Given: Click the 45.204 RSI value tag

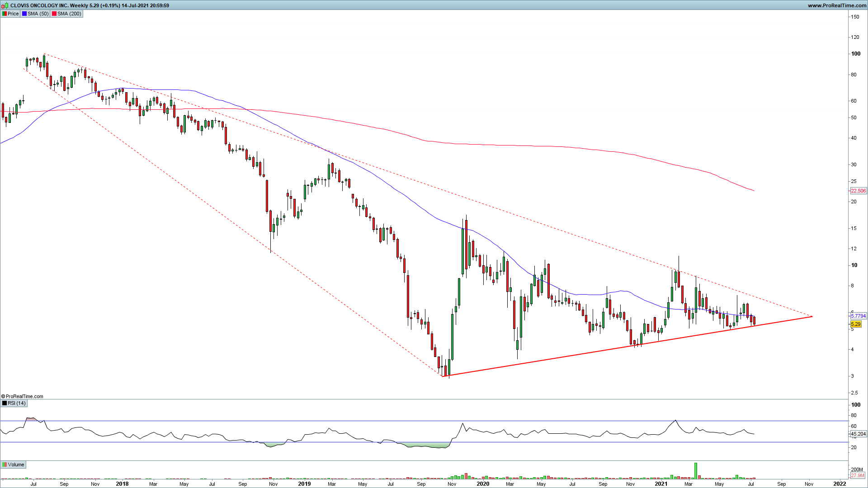Looking at the screenshot, I should pyautogui.click(x=858, y=434).
